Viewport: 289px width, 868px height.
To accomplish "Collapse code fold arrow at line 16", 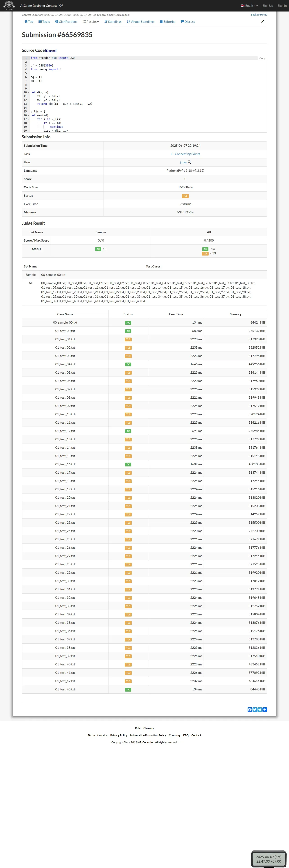I will click(28, 115).
